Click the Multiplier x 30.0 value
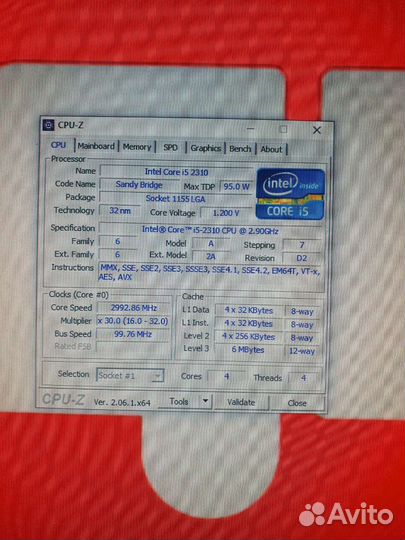405x540 pixels. 133,321
